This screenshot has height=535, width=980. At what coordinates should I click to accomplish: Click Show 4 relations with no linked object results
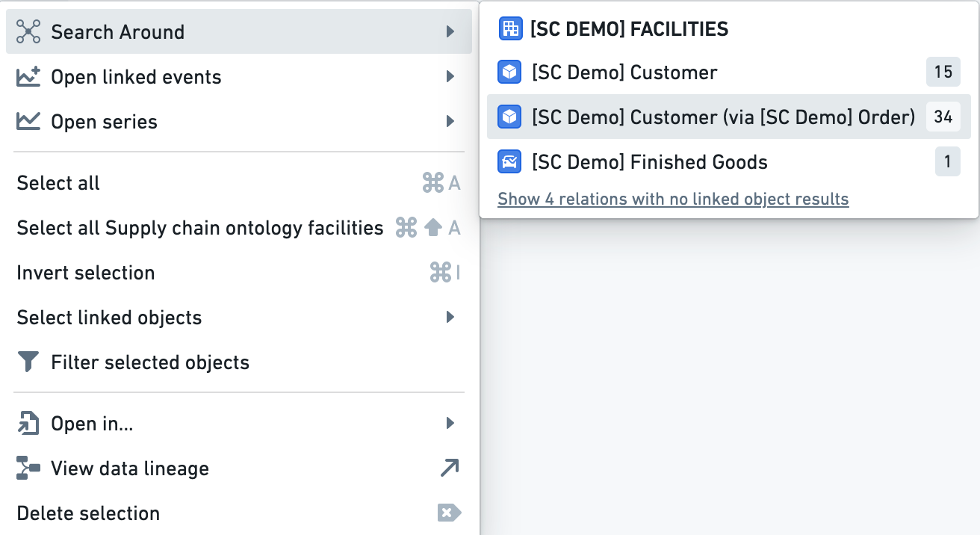pyautogui.click(x=673, y=199)
